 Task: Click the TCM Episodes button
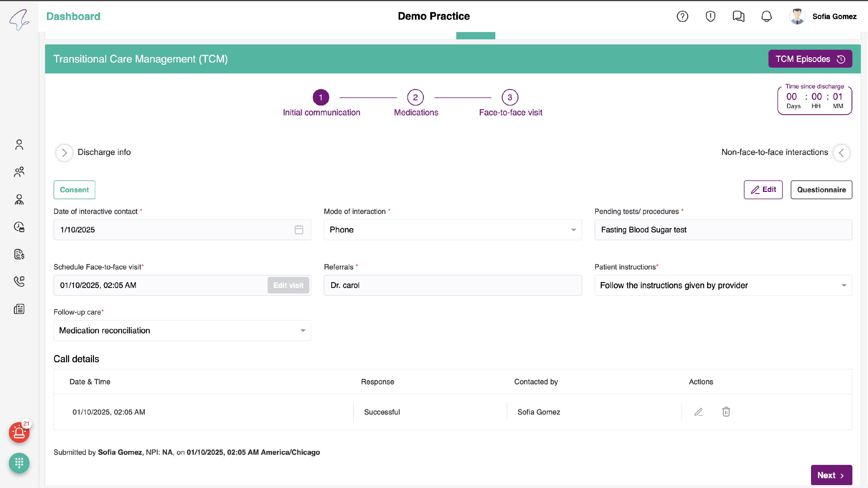point(810,59)
